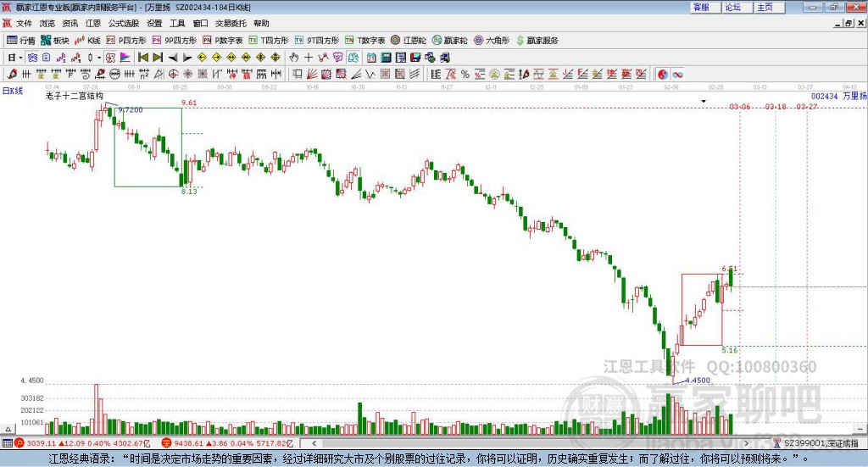Step the chart right with the black right arrow
868x467 pixels.
click(187, 58)
